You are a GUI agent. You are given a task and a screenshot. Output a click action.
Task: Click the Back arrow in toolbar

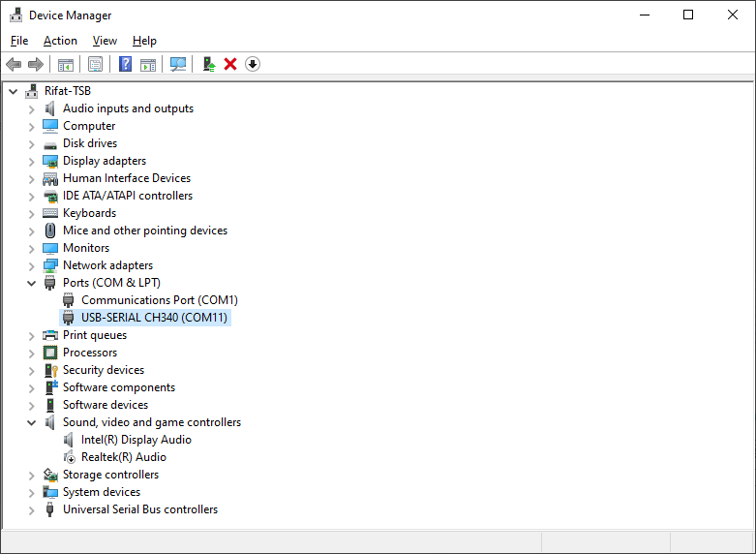(14, 64)
